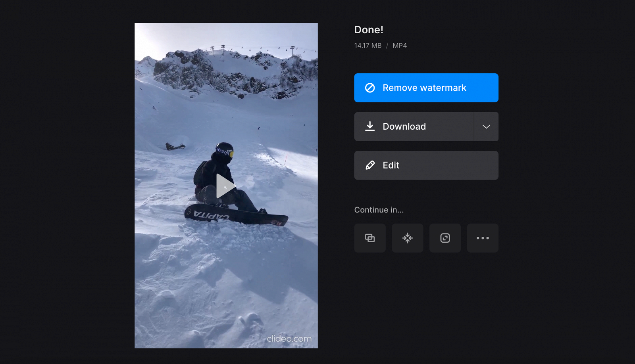Click the clideo.com watermark link
The image size is (635, 364).
[289, 339]
